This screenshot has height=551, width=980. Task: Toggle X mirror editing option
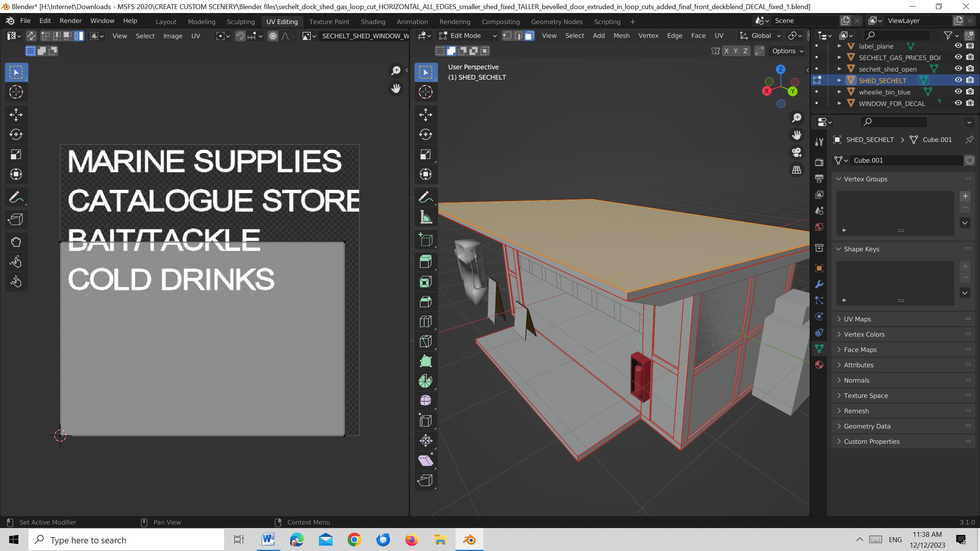726,51
